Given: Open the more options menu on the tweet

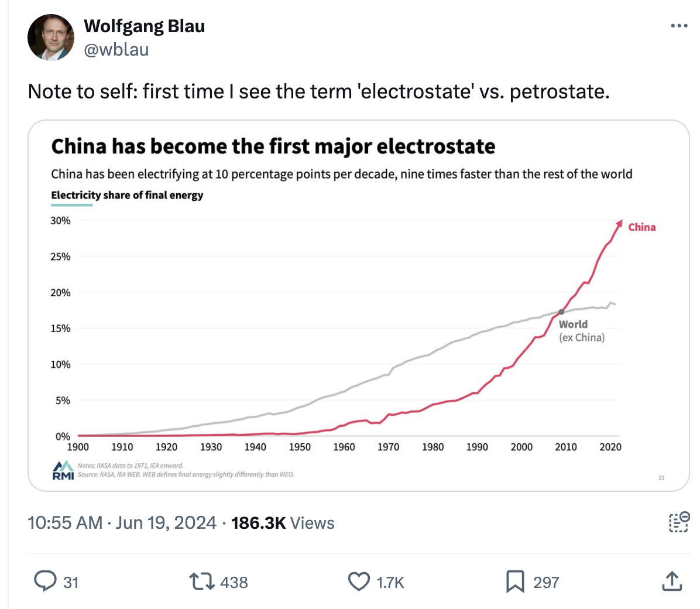Looking at the screenshot, I should (679, 25).
